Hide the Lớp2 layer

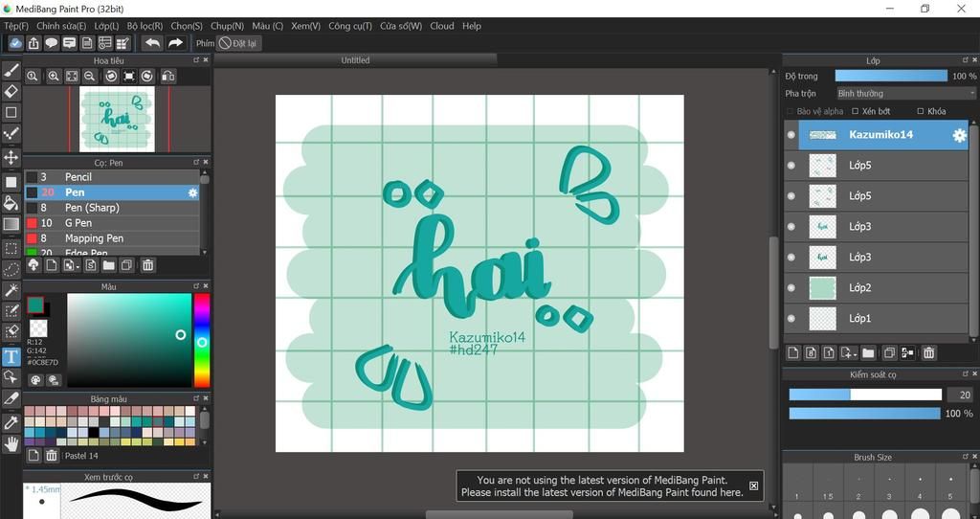click(x=791, y=287)
